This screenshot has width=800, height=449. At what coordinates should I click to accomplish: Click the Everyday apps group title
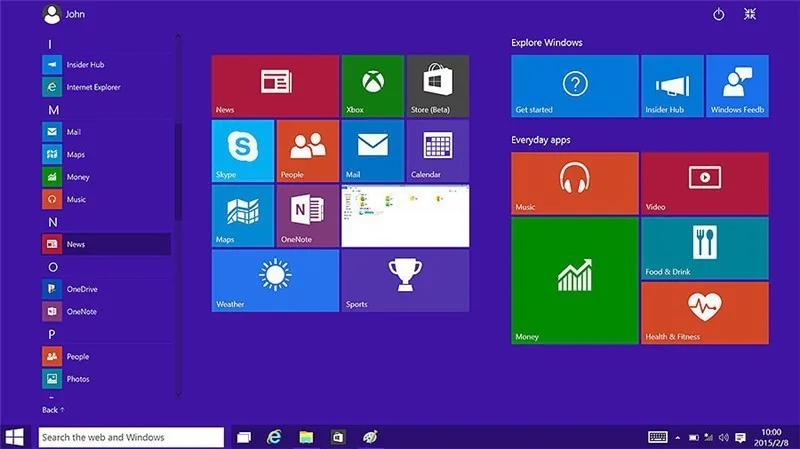tap(541, 140)
